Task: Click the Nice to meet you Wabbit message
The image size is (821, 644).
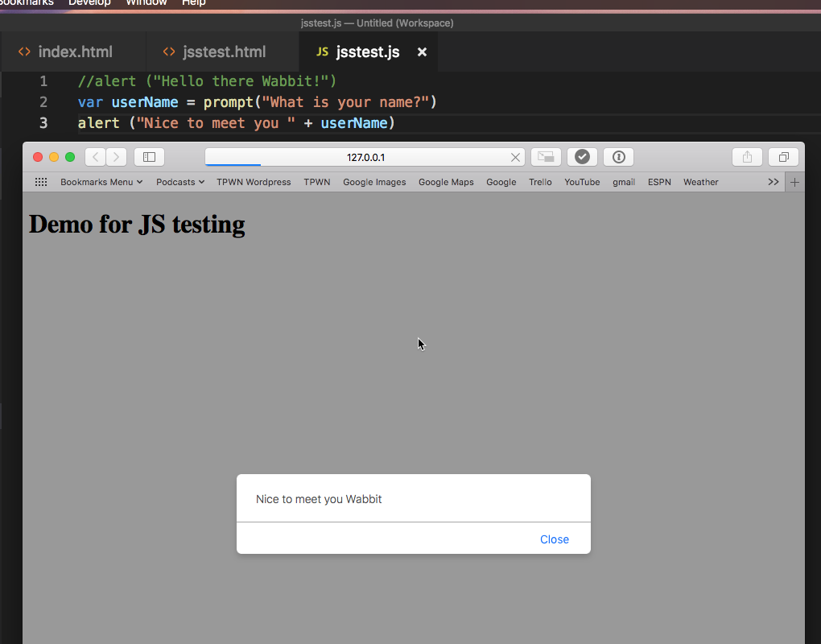Action: click(x=319, y=499)
